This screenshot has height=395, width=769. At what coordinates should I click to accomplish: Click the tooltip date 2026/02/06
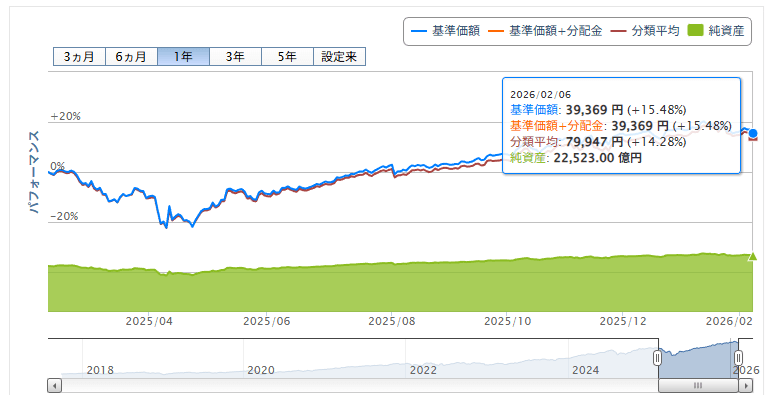click(540, 95)
